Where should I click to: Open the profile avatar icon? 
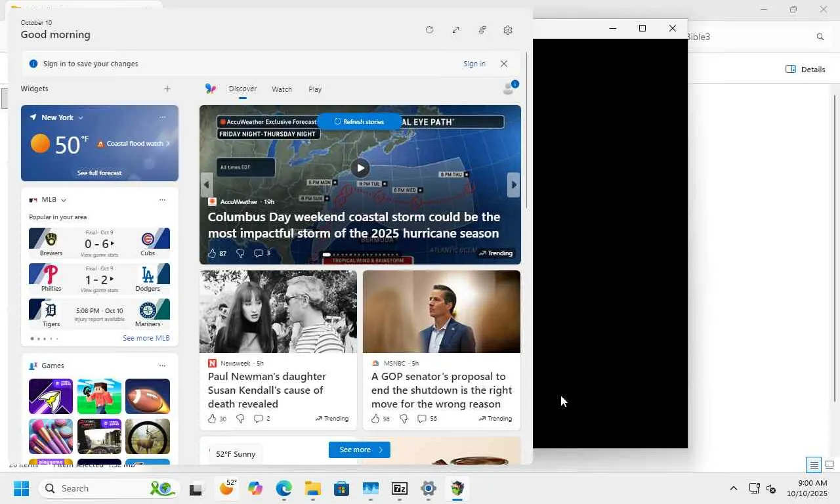click(509, 89)
